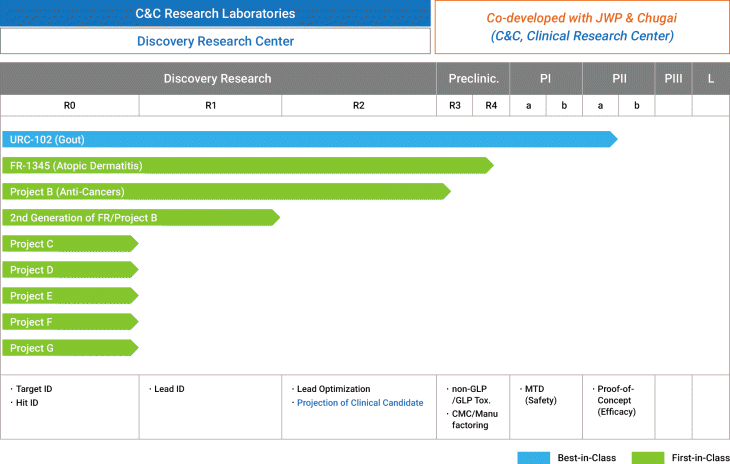Click the non-GLP /GLP Tox. text
This screenshot has height=464, width=730.
coord(471,394)
